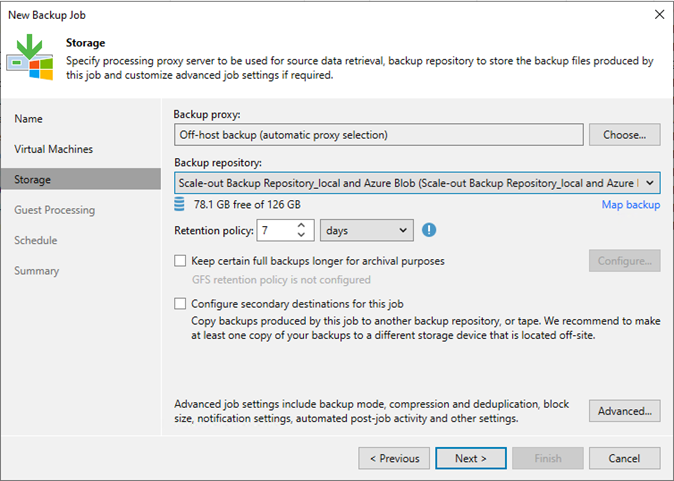Check Configure secondary destinations for this job
Viewport: 674px width, 481px height.
[x=180, y=304]
